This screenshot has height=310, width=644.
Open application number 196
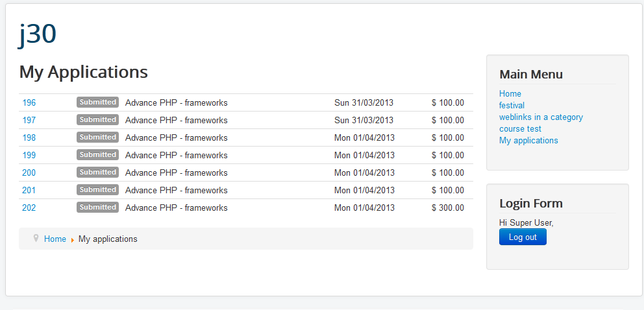(29, 102)
